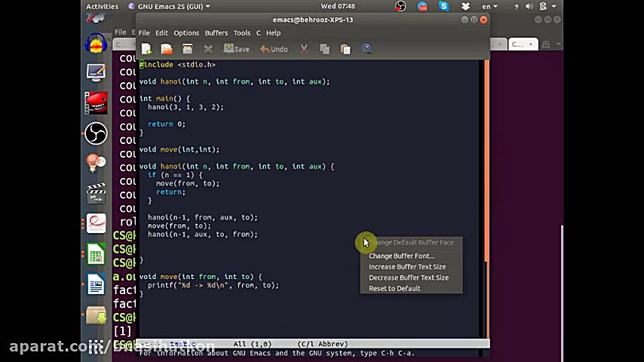644x362 pixels.
Task: Click the 'hanoi(3, 1, 3, 2);' call line
Action: [x=186, y=107]
